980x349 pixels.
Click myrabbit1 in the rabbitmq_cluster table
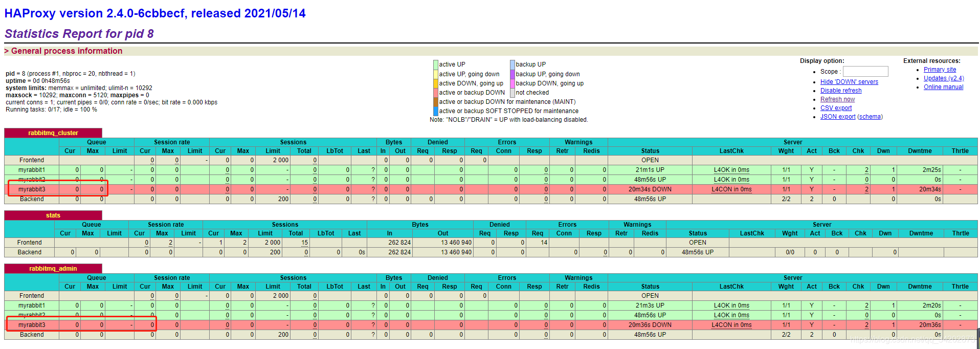(x=32, y=170)
